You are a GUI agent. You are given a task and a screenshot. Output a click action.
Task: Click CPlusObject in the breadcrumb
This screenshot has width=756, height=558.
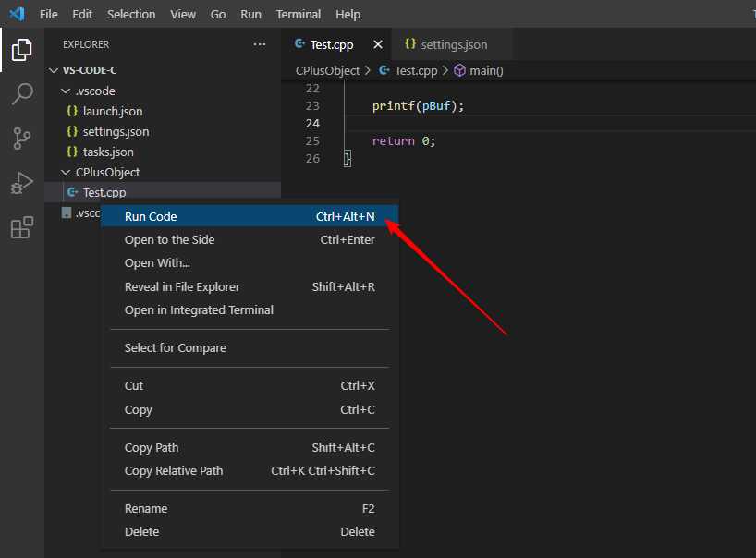pos(327,71)
